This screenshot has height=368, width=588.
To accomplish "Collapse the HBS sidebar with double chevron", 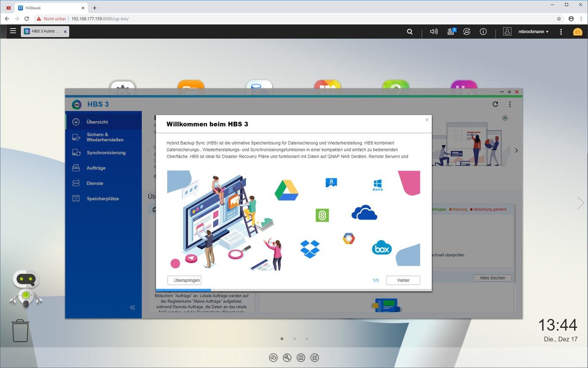I will pos(133,307).
